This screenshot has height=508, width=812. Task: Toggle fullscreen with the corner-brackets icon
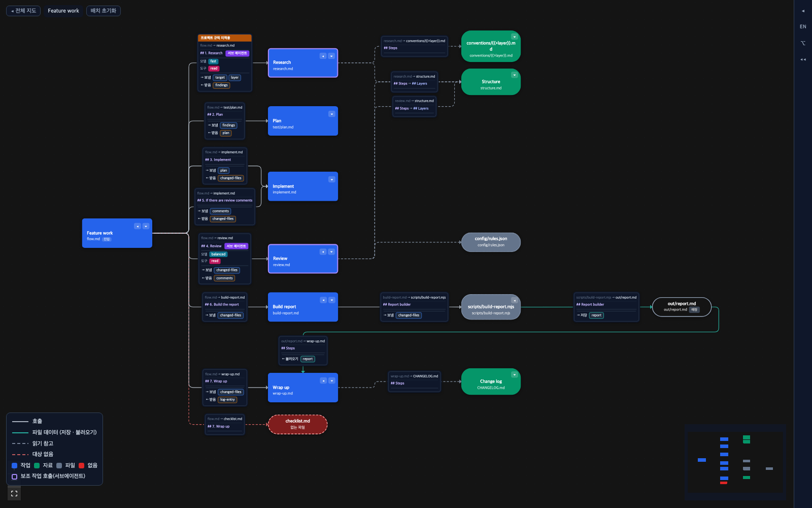tap(14, 493)
